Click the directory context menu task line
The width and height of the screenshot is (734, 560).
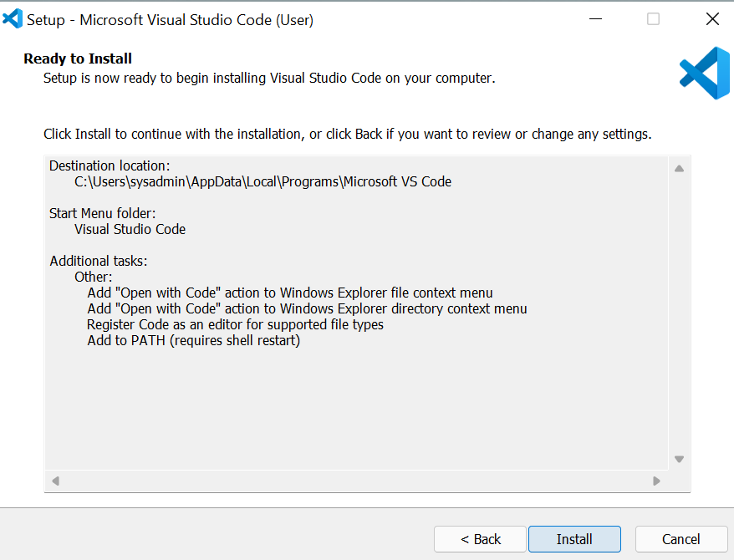(x=307, y=308)
